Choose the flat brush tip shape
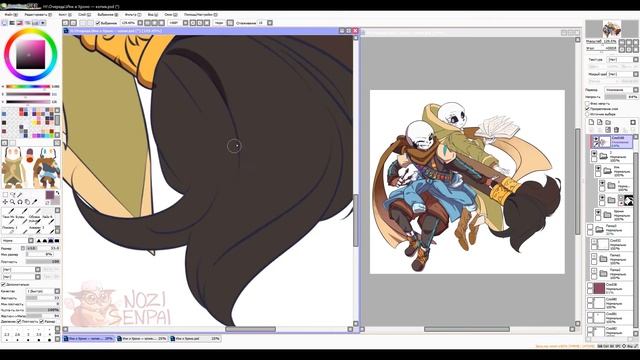This screenshot has width=640, height=360. 57,241
